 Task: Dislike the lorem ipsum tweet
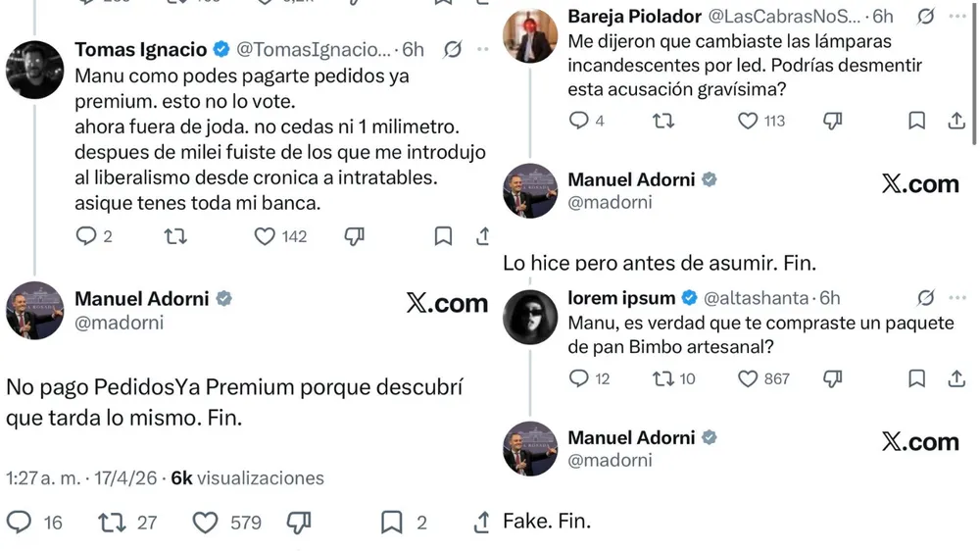click(x=833, y=377)
